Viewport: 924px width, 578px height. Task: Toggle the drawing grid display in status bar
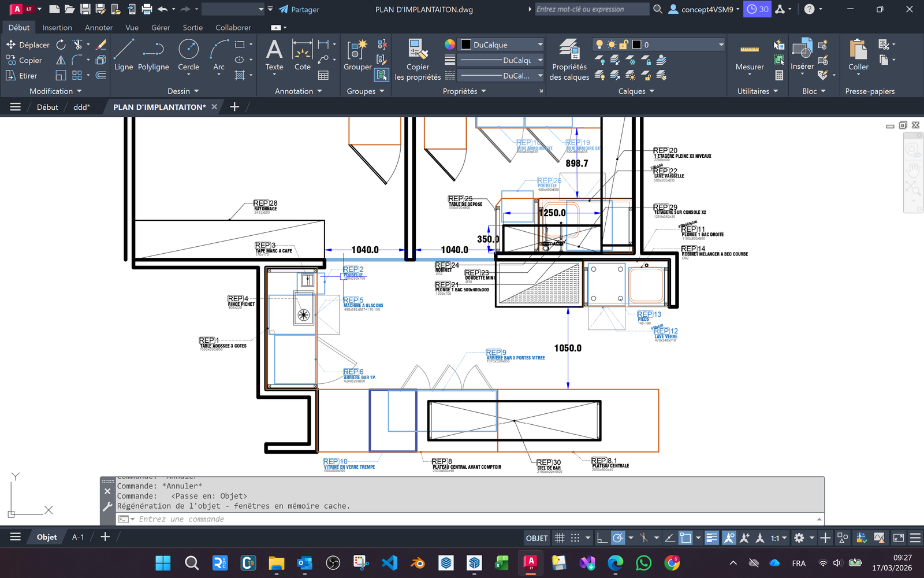pyautogui.click(x=560, y=538)
